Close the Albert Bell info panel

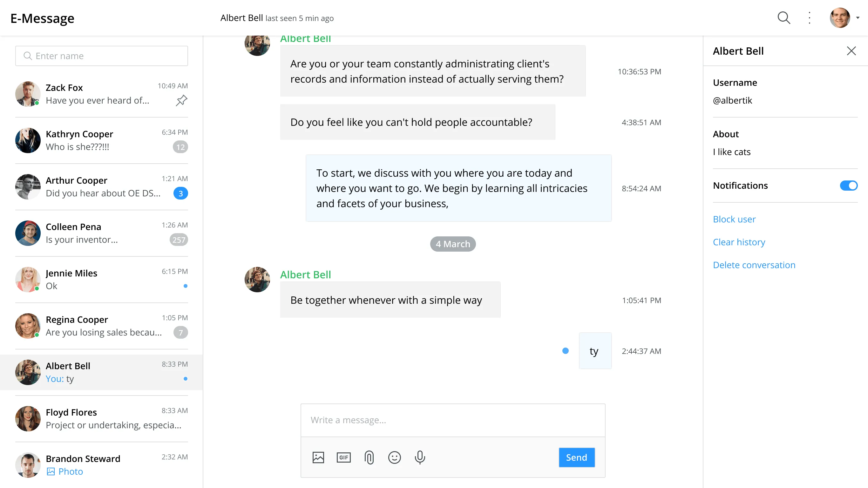pos(851,51)
